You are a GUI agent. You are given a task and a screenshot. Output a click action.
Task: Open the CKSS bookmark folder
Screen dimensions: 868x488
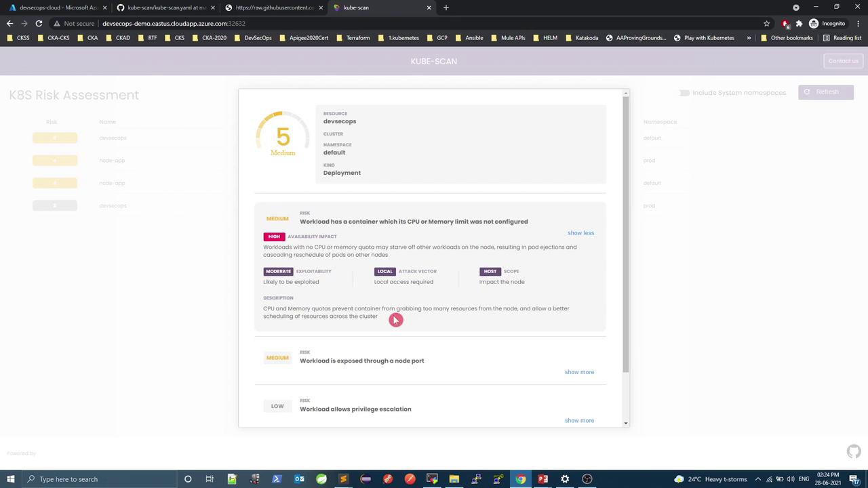pyautogui.click(x=18, y=38)
